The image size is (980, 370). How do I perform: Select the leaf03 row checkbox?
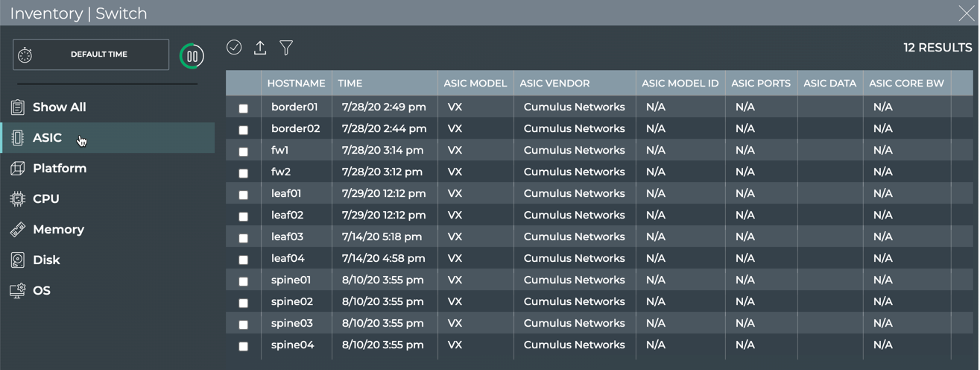[x=243, y=238]
